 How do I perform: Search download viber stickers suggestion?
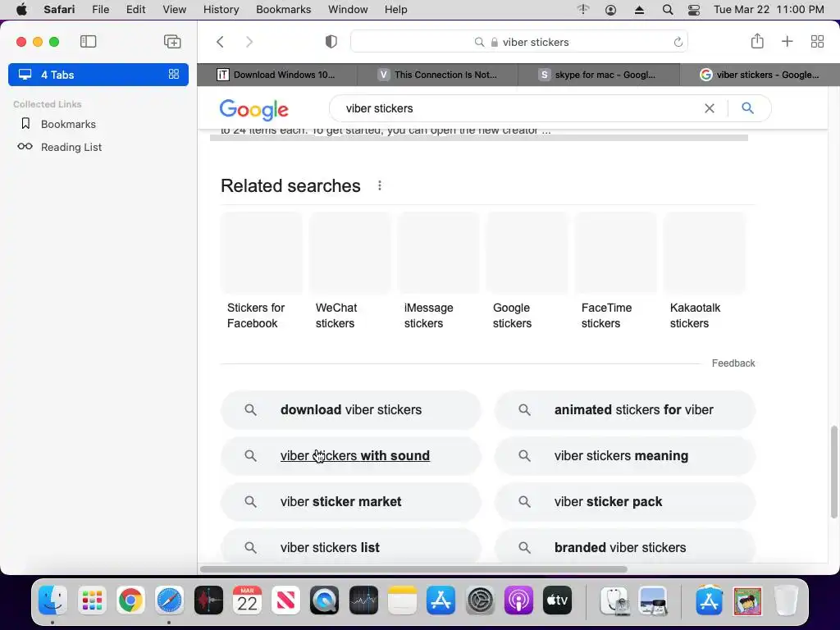[x=351, y=410]
